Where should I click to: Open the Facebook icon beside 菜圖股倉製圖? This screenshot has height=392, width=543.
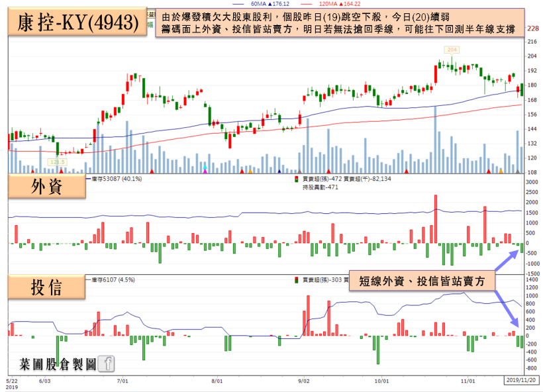click(107, 364)
